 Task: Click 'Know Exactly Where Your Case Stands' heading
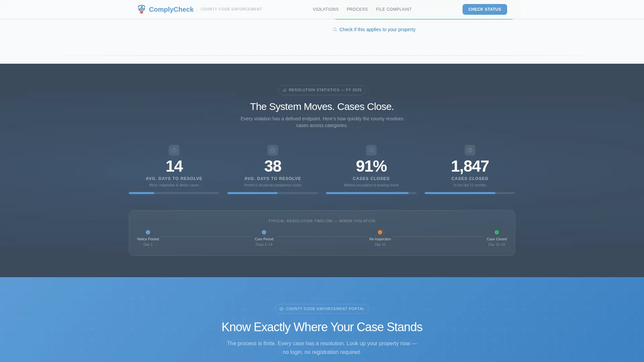point(322,327)
